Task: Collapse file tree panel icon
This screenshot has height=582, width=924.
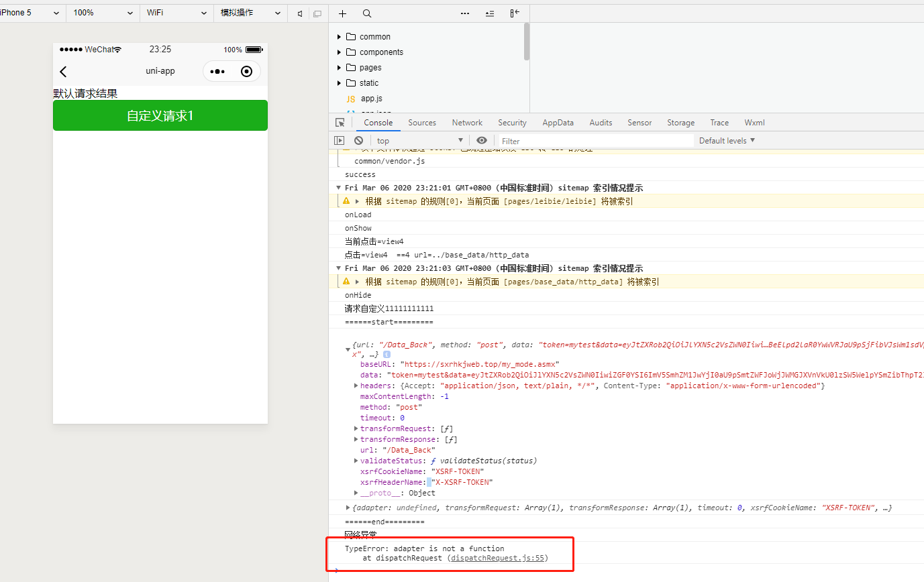Action: (515, 13)
